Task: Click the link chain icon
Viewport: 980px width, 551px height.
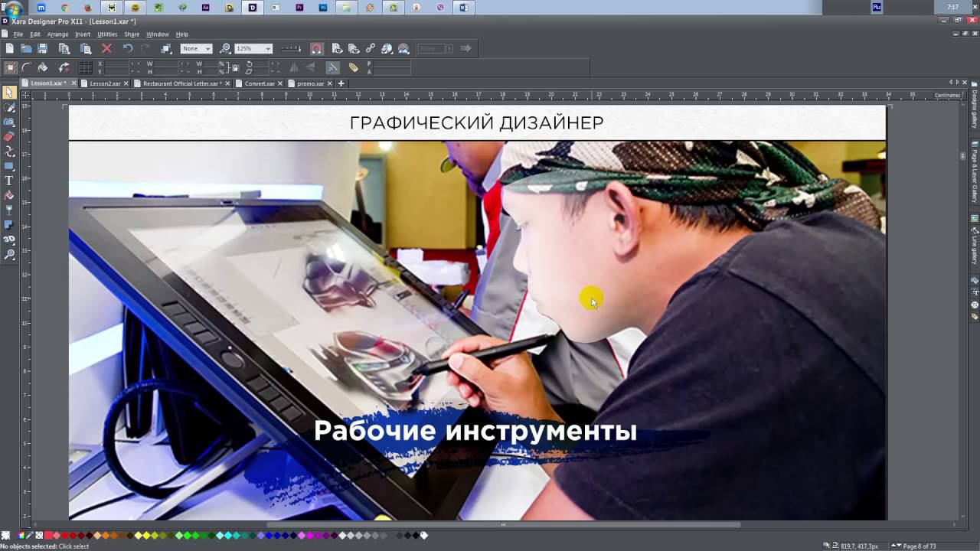Action: (371, 48)
